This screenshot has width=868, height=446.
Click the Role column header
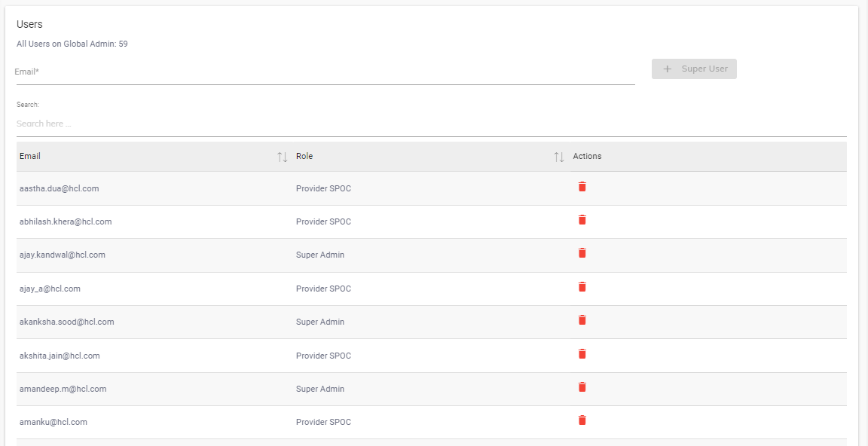[x=304, y=156]
